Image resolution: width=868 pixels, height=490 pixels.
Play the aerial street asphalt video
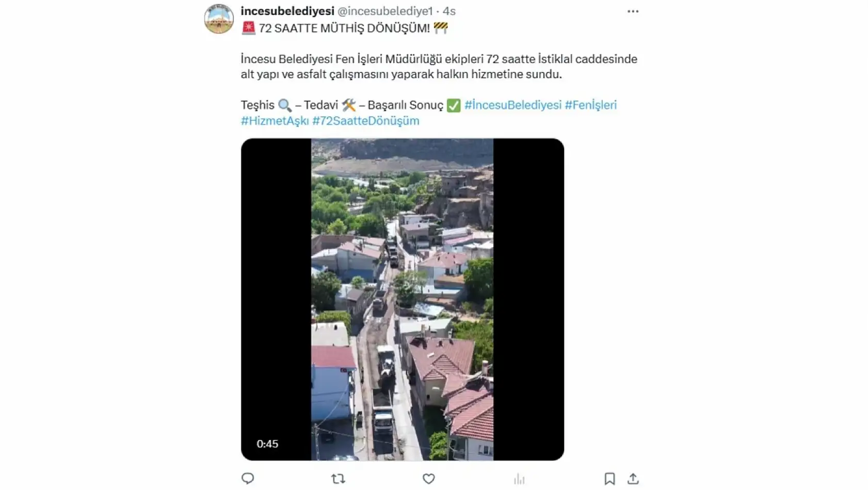(x=402, y=299)
